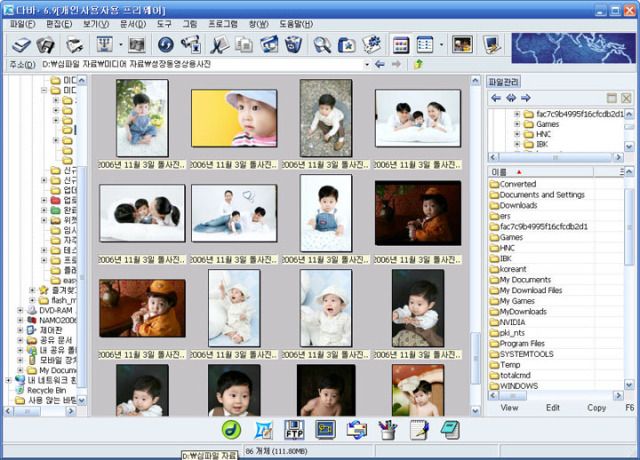This screenshot has width=640, height=460.
Task: Launch the green Dreamweaver icon
Action: (231, 430)
